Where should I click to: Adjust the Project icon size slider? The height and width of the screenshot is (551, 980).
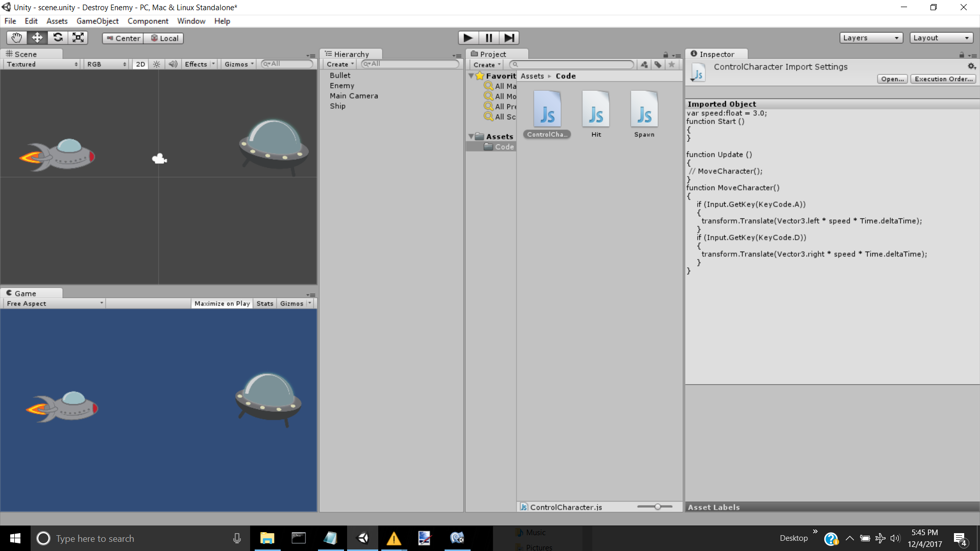tap(657, 507)
